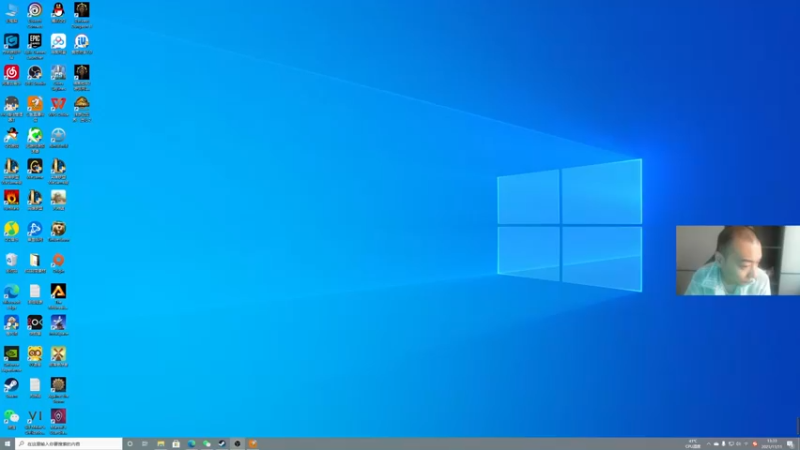Screen dimensions: 800x450
Task: Click the taskbar search box
Action: click(x=68, y=444)
